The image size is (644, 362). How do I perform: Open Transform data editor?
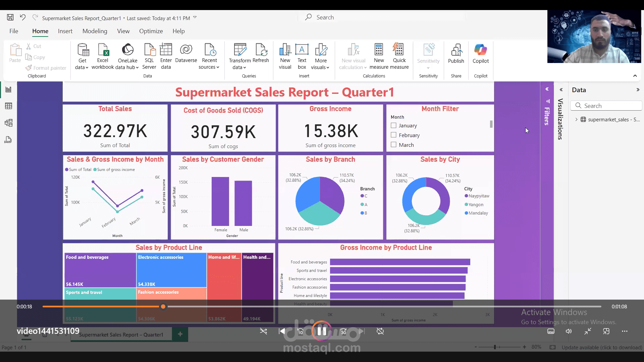click(240, 56)
